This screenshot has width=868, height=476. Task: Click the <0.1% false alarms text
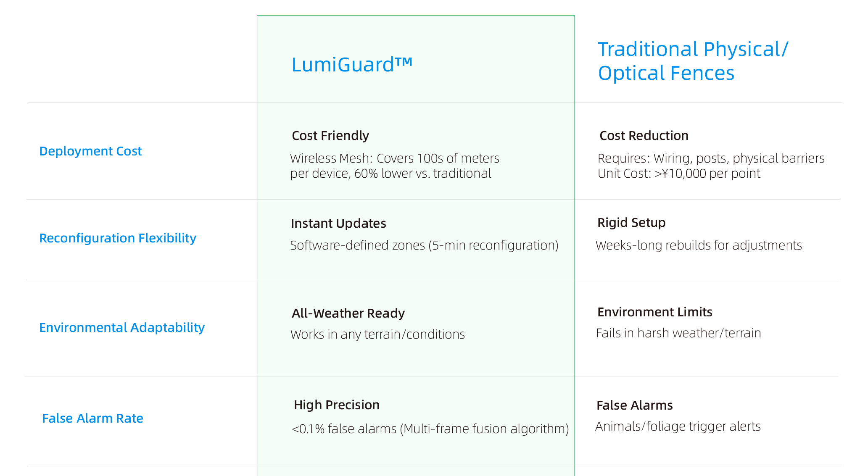click(430, 429)
